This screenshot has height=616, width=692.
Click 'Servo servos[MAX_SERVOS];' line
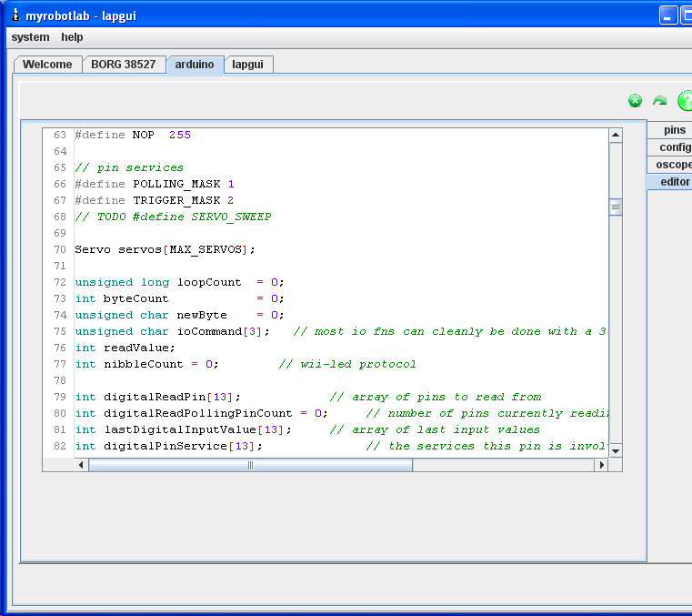click(165, 249)
